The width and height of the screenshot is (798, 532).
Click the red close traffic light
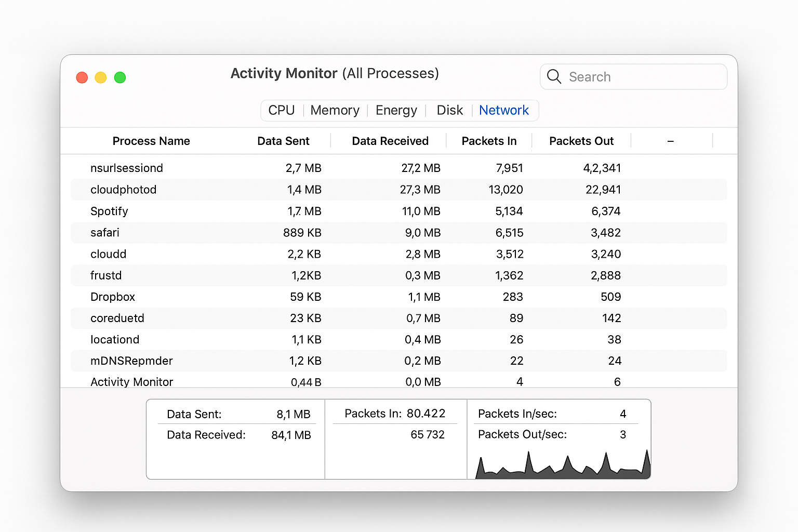[82, 77]
